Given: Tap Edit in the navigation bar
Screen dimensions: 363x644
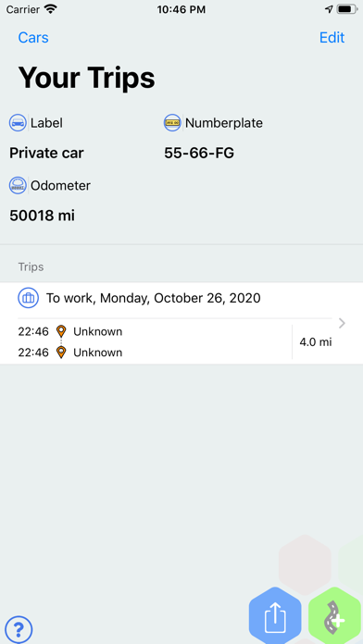Looking at the screenshot, I should click(332, 38).
